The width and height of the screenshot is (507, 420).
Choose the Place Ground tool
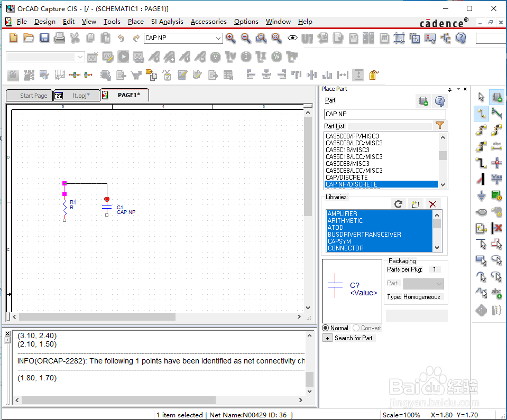pyautogui.click(x=481, y=195)
